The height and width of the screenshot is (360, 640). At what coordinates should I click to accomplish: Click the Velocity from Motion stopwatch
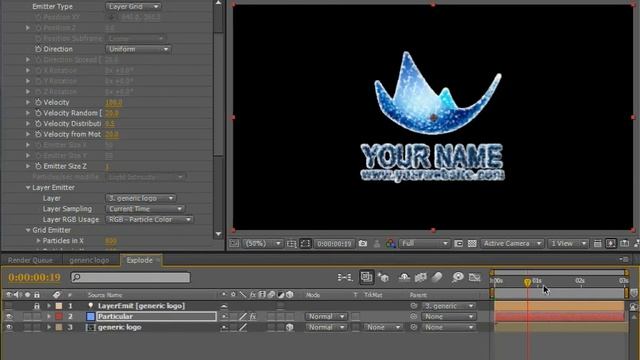pos(38,134)
